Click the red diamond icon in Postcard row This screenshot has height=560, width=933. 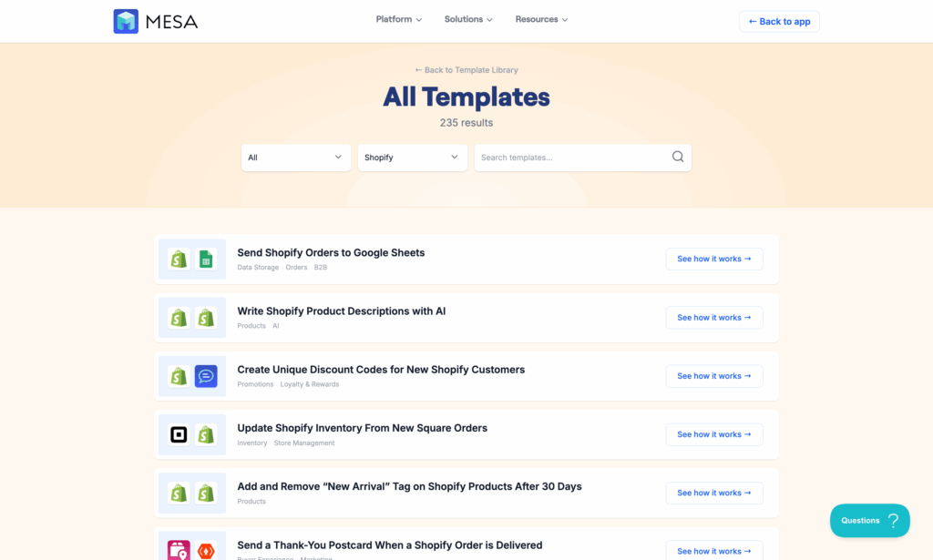pyautogui.click(x=206, y=551)
